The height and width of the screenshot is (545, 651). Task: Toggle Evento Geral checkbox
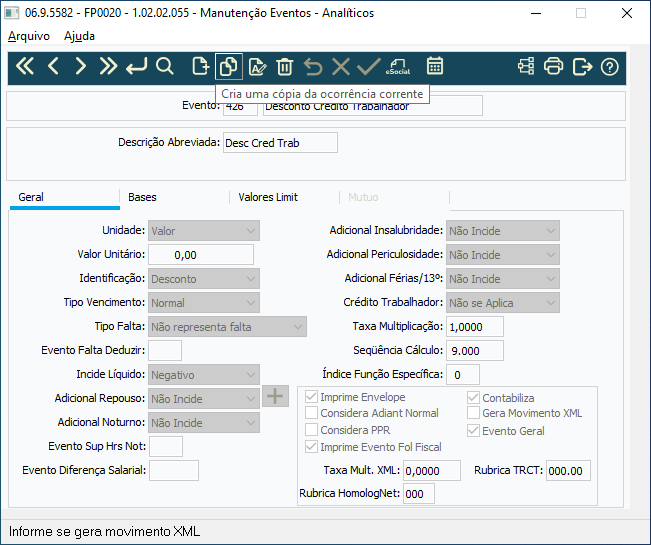(x=473, y=431)
